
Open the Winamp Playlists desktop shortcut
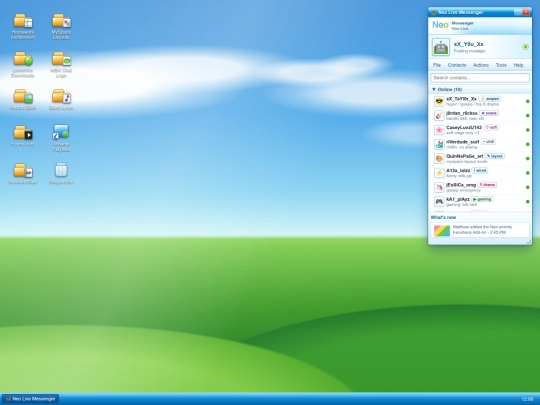pos(61,138)
